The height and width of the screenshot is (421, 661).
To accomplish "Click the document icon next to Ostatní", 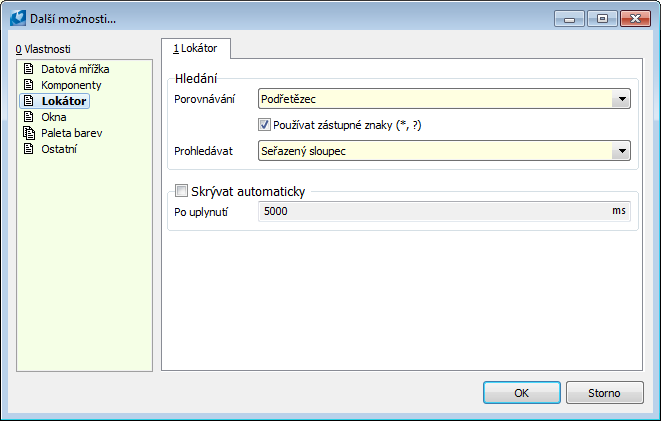I will (x=28, y=149).
